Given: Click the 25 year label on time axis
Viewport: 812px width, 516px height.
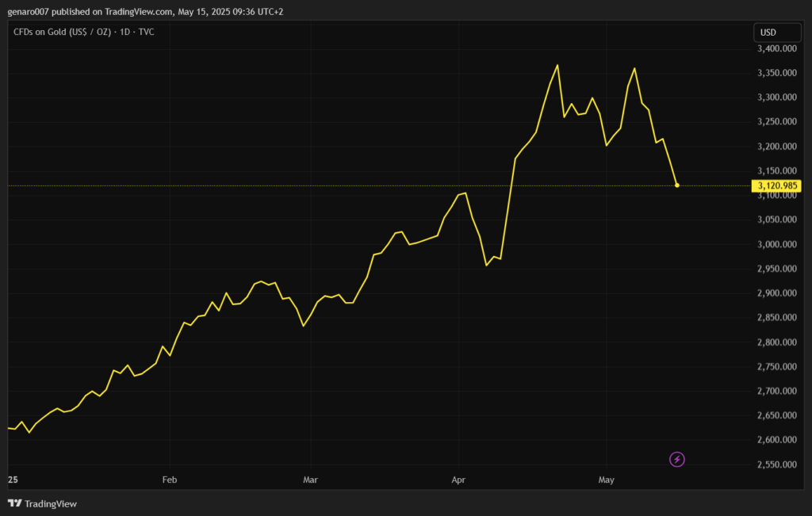Looking at the screenshot, I should (12, 480).
